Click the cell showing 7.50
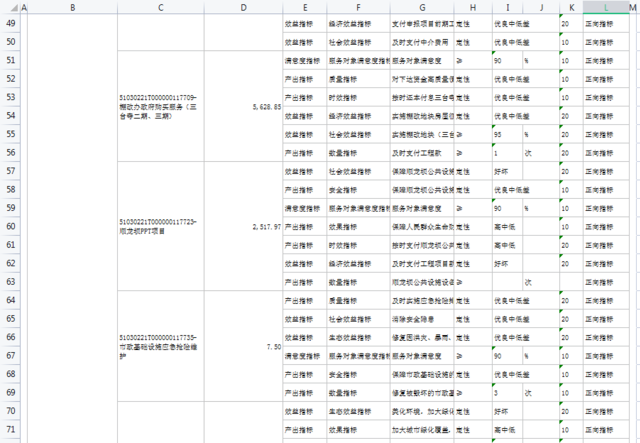Image resolution: width=640 pixels, height=443 pixels. (x=242, y=346)
